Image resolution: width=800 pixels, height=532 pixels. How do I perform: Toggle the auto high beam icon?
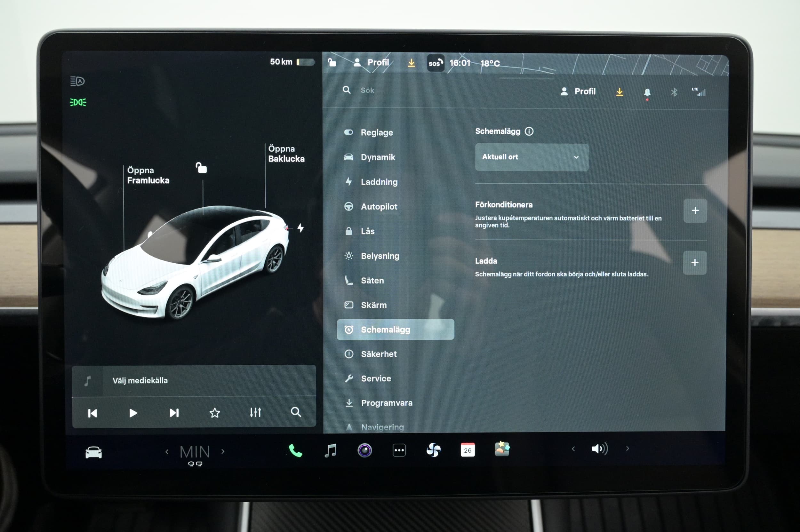pyautogui.click(x=77, y=81)
